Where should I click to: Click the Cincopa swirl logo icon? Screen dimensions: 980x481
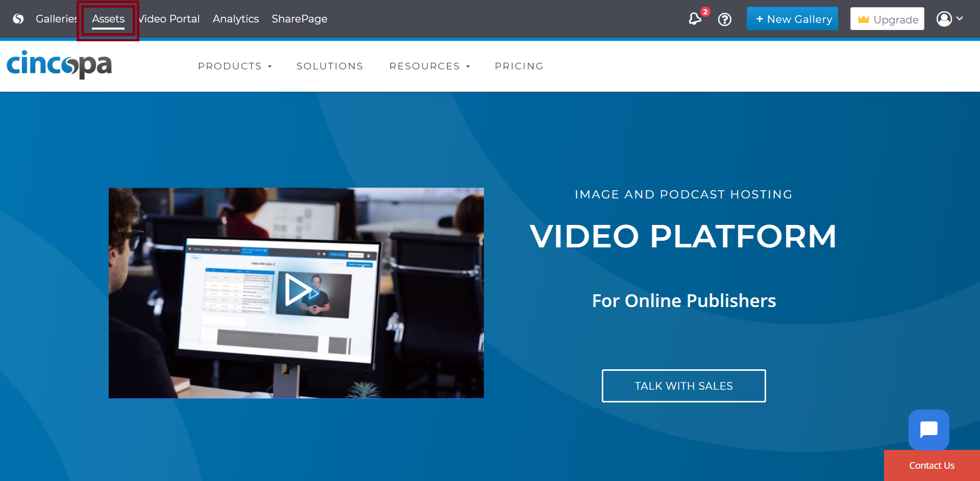click(18, 19)
